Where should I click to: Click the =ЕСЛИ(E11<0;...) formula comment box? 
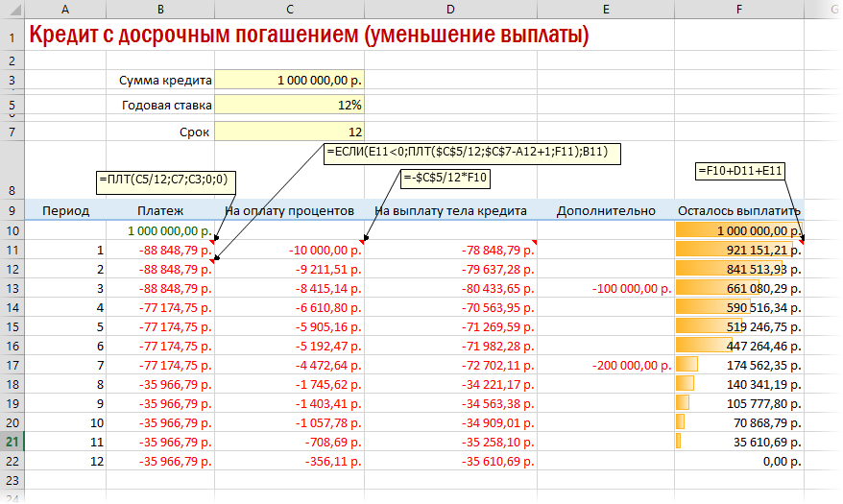point(473,153)
